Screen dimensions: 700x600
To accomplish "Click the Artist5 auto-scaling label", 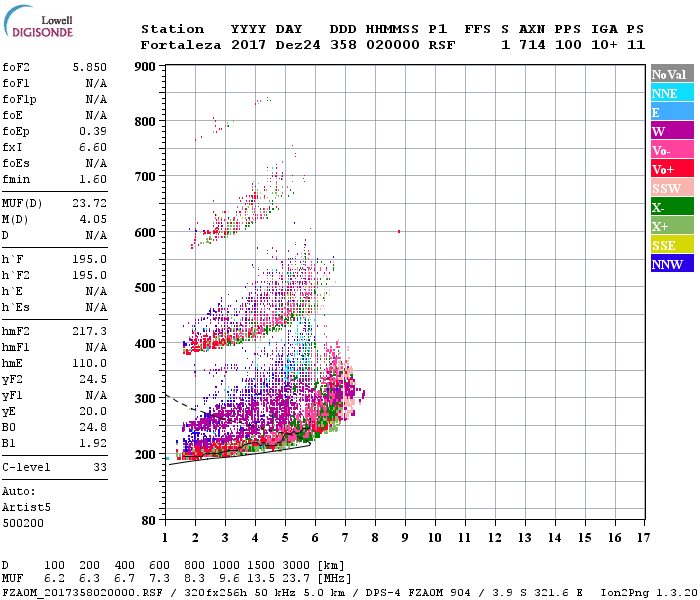I will pyautogui.click(x=26, y=508).
